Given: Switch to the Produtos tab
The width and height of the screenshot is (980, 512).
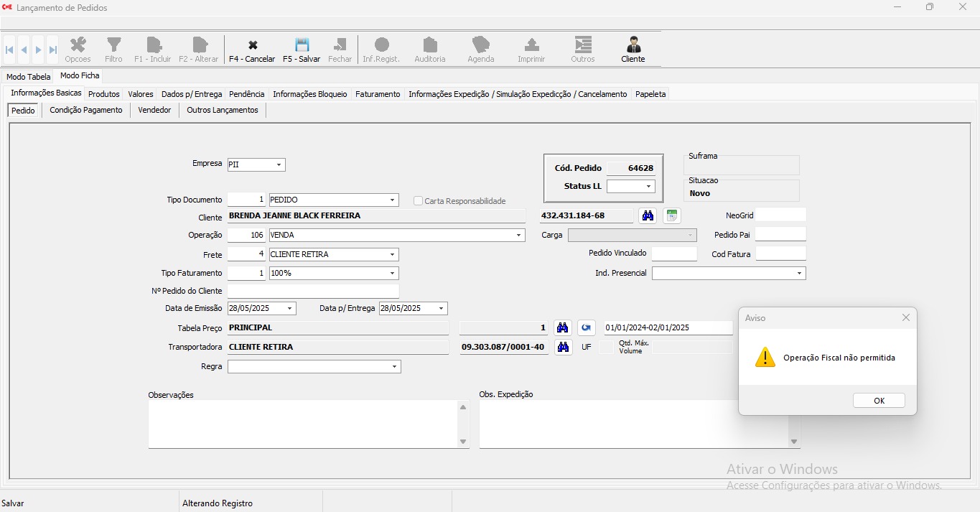Looking at the screenshot, I should (x=103, y=94).
